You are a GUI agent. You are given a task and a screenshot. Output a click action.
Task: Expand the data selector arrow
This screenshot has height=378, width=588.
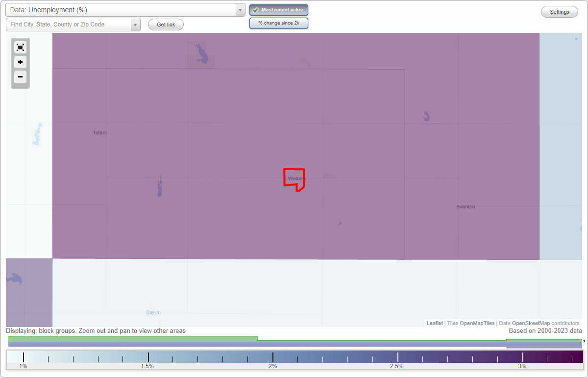pyautogui.click(x=240, y=10)
